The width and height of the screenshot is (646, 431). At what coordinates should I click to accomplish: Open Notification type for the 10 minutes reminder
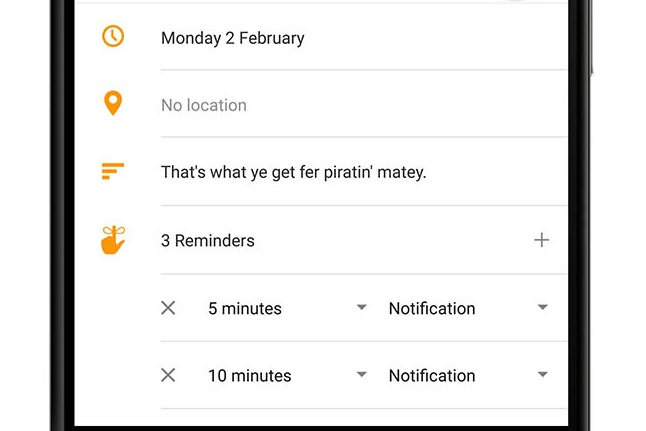tap(468, 375)
